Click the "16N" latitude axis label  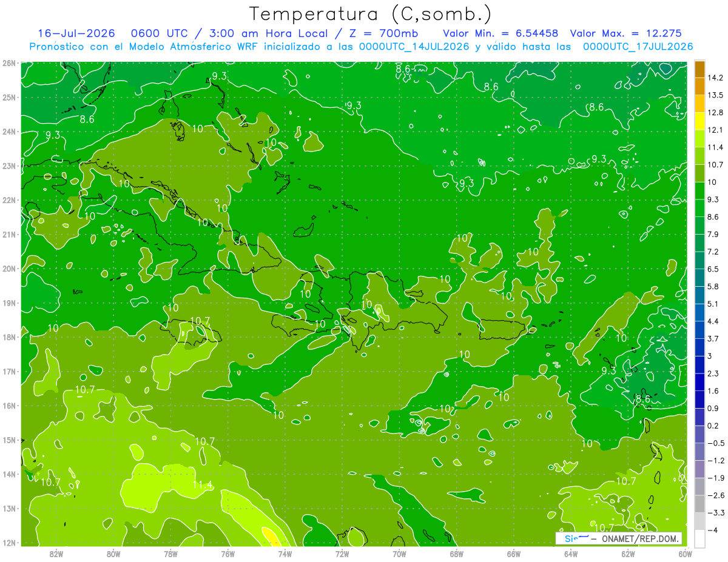pos(8,406)
